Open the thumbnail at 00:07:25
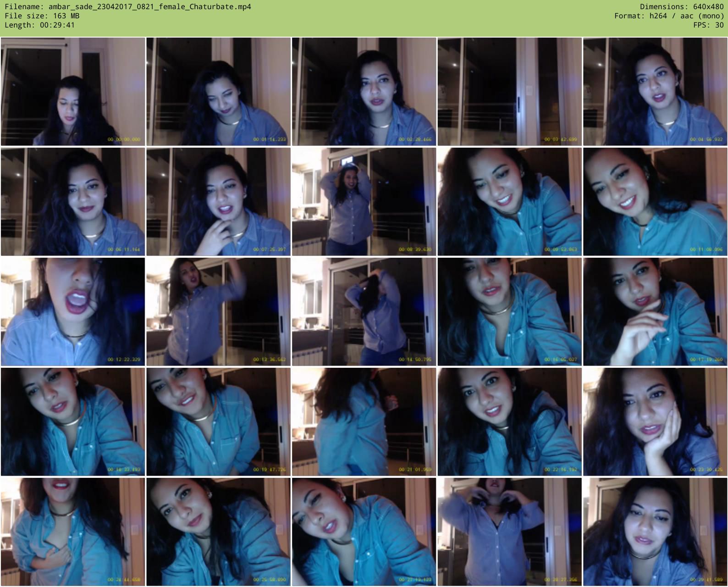The height and width of the screenshot is (587, 728). (218, 202)
